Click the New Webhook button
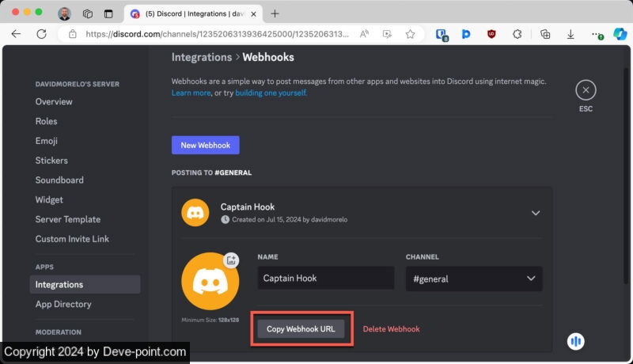The width and height of the screenshot is (633, 364). tap(205, 145)
